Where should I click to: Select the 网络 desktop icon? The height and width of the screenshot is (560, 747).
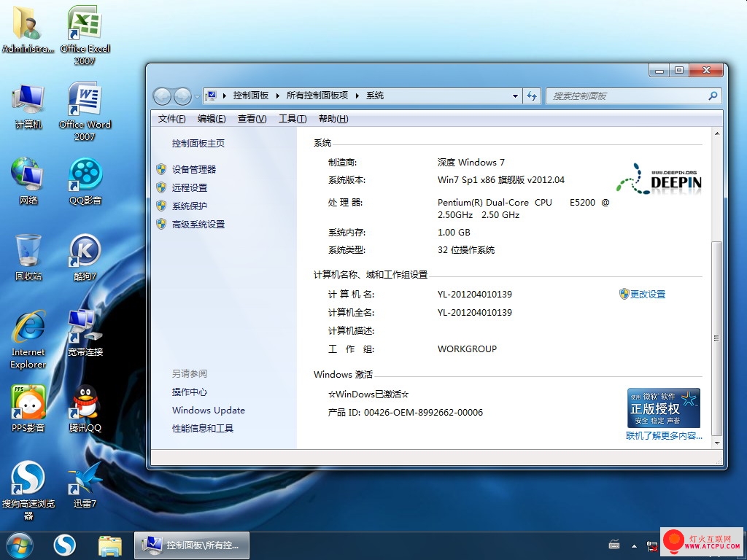point(28,182)
